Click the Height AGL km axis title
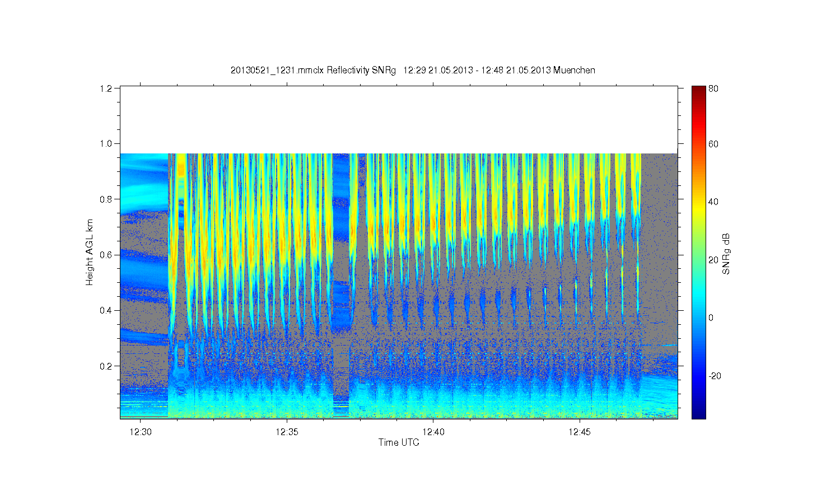The width and height of the screenshot is (840, 504). [90, 253]
